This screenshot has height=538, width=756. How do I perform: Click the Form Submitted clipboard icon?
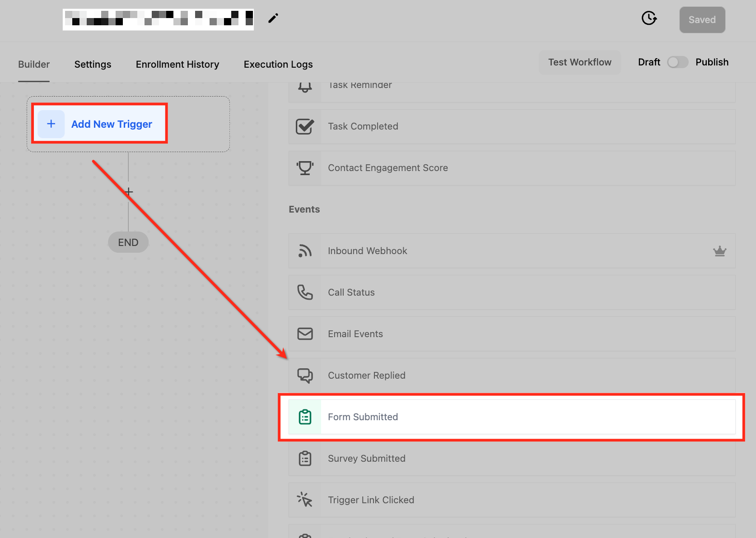[305, 417]
